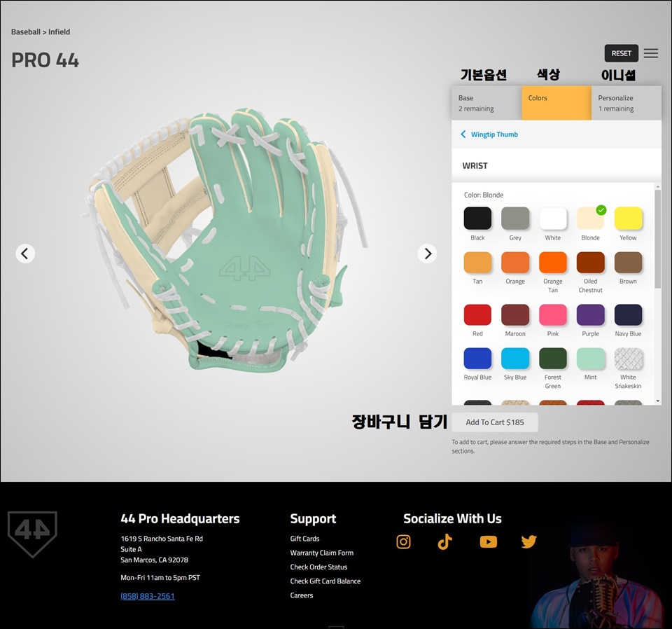The image size is (672, 629).
Task: Select the Red color swatch
Action: tap(477, 314)
